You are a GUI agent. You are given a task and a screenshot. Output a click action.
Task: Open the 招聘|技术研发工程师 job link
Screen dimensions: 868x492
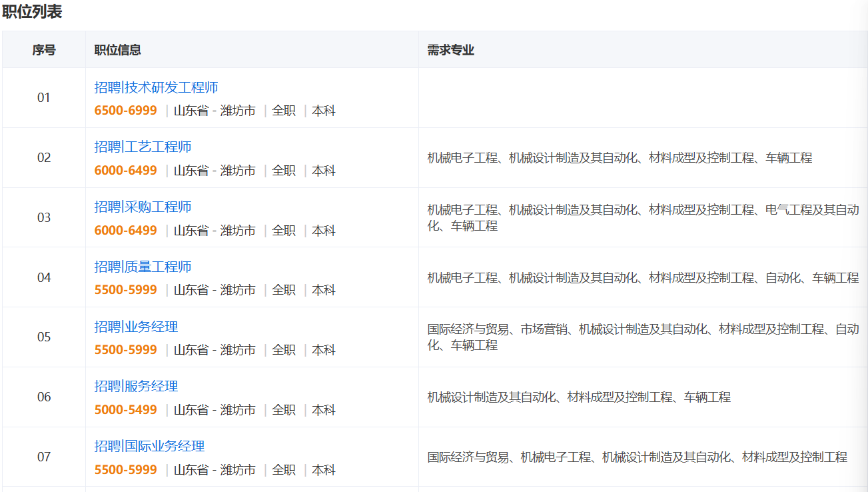156,87
